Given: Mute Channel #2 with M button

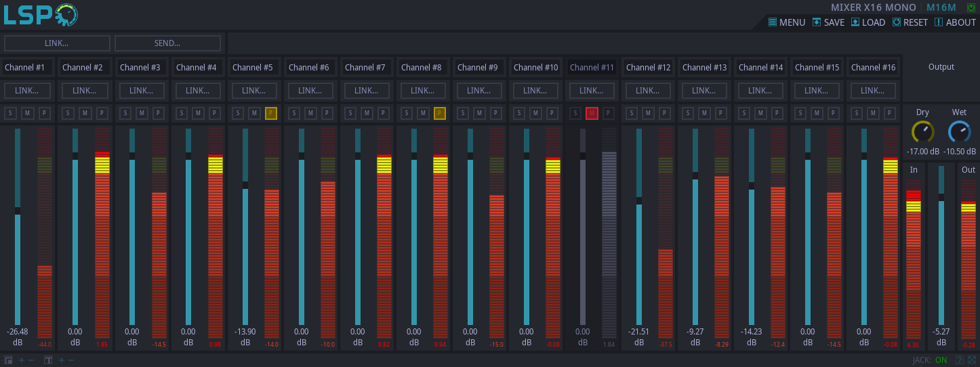Looking at the screenshot, I should point(85,113).
